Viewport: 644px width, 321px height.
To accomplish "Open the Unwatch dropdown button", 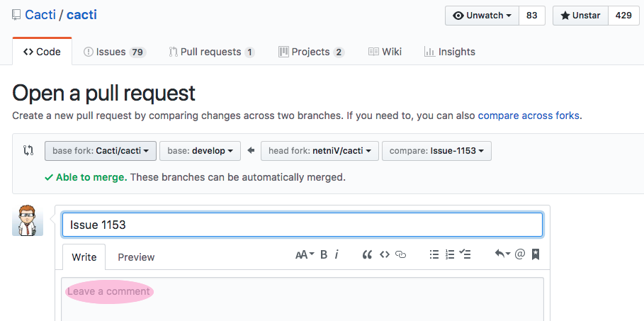I will [x=482, y=16].
